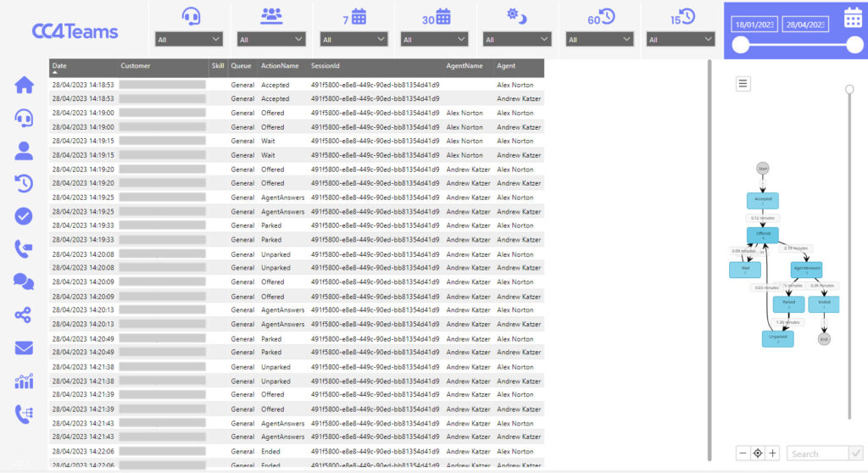Zoom out the diagram with minus button

tap(743, 454)
